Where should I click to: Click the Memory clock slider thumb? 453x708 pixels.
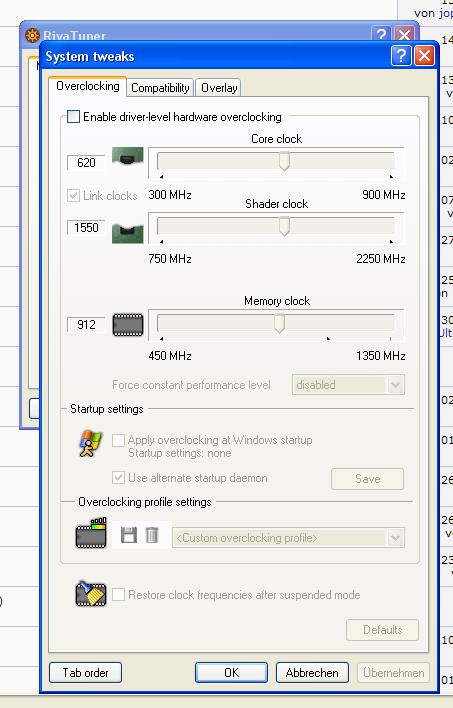click(280, 323)
